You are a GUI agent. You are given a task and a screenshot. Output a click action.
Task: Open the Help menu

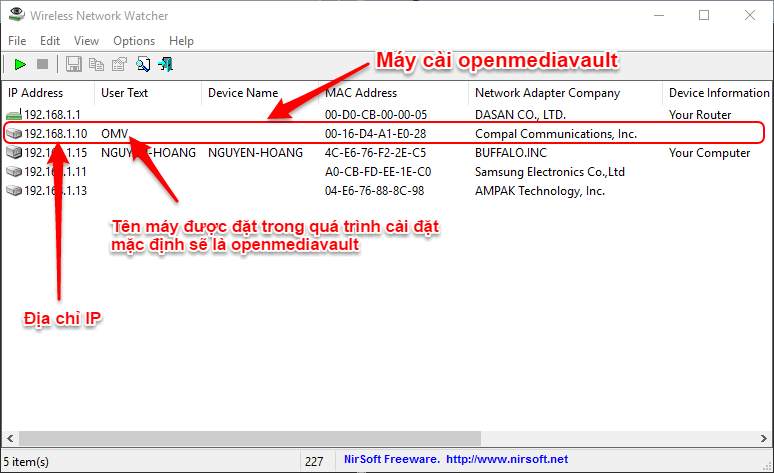point(181,41)
